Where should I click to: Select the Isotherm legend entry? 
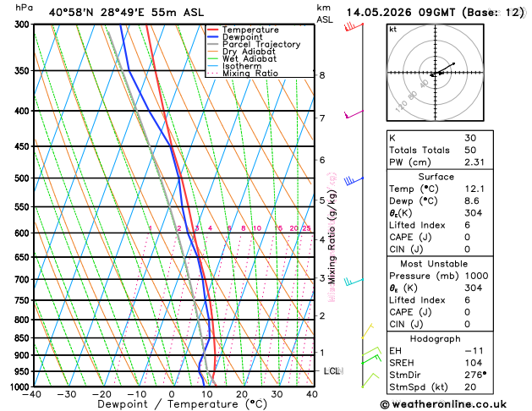234,66
